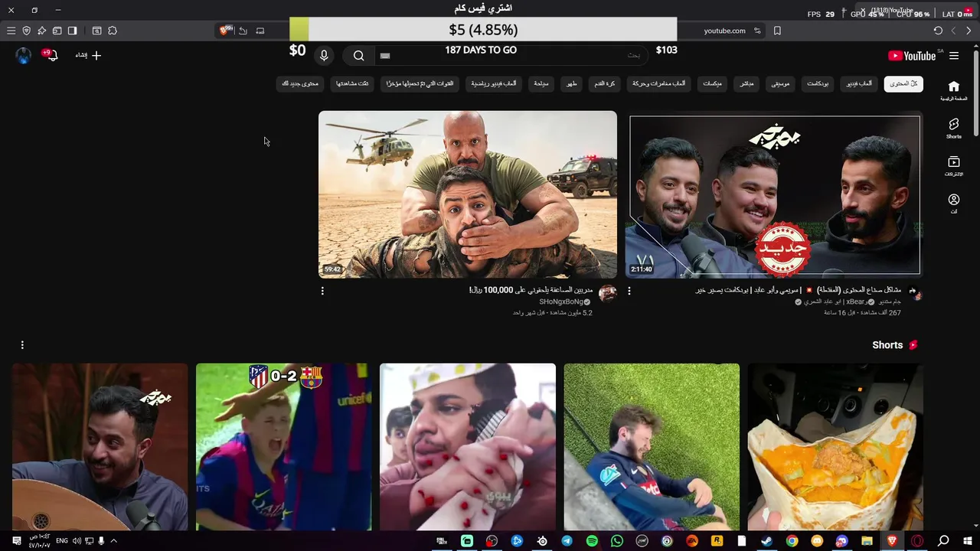980x551 pixels.
Task: Select the 'سياحة' filter chip
Action: (x=541, y=83)
